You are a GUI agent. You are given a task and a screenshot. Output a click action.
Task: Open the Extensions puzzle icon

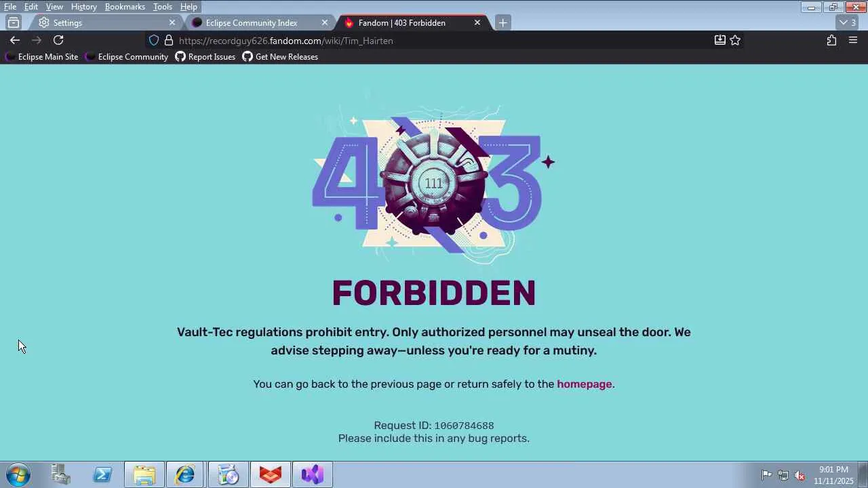[831, 40]
